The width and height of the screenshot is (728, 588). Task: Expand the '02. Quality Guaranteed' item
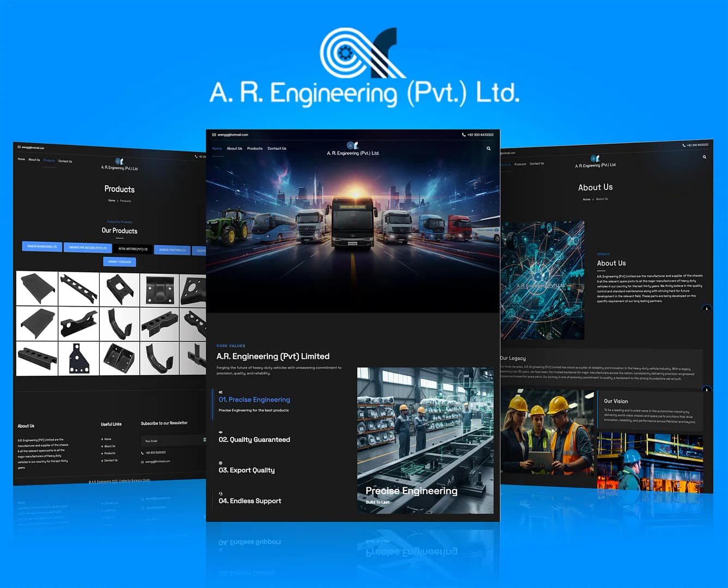click(x=254, y=439)
